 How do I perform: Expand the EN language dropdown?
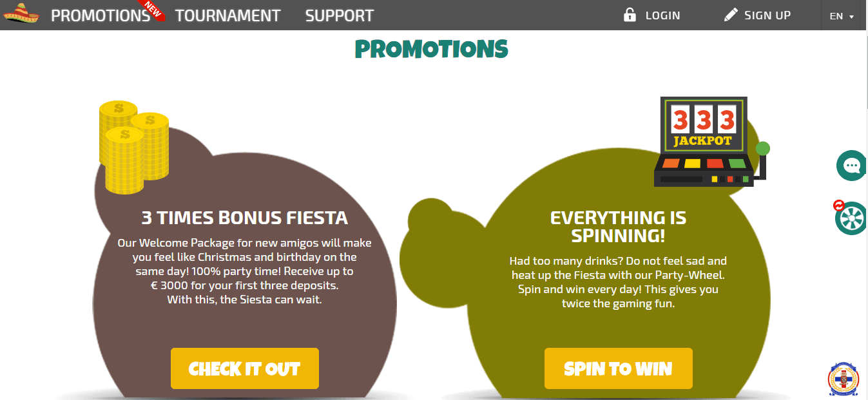842,16
